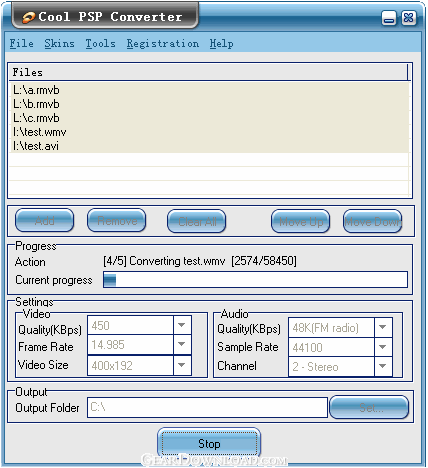
Task: Click the Cool PSP Converter logo icon
Action: coord(29,17)
